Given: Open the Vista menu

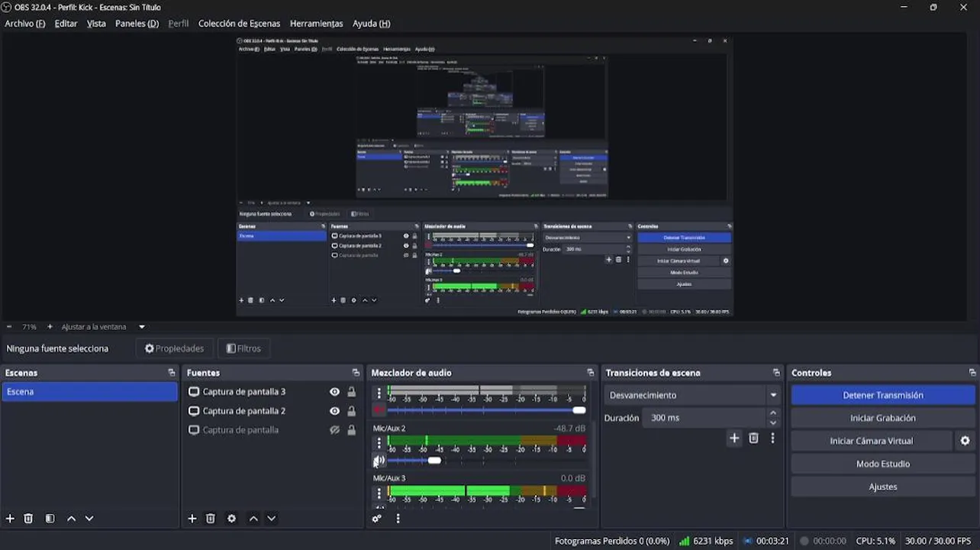Looking at the screenshot, I should (x=96, y=24).
